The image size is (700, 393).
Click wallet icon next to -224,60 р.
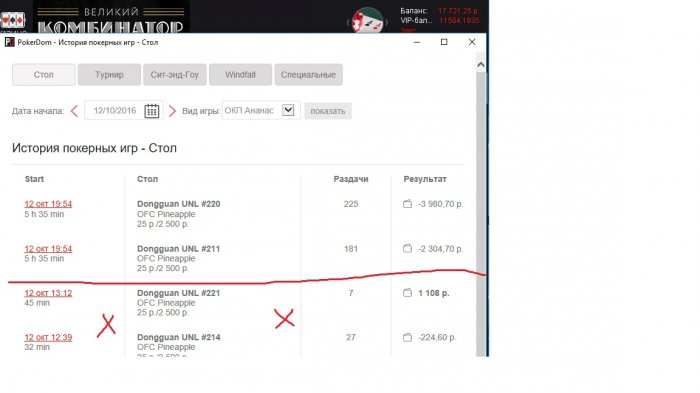[407, 337]
